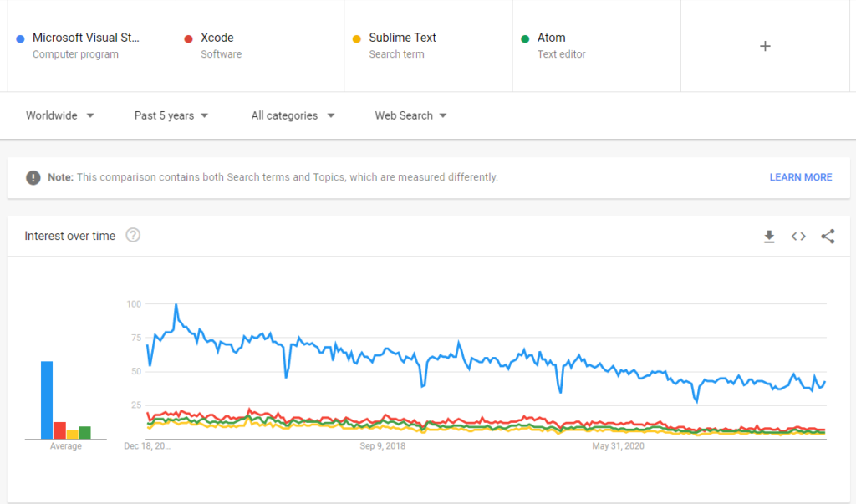The image size is (856, 504).
Task: Change the Past 5 years range
Action: pyautogui.click(x=171, y=115)
